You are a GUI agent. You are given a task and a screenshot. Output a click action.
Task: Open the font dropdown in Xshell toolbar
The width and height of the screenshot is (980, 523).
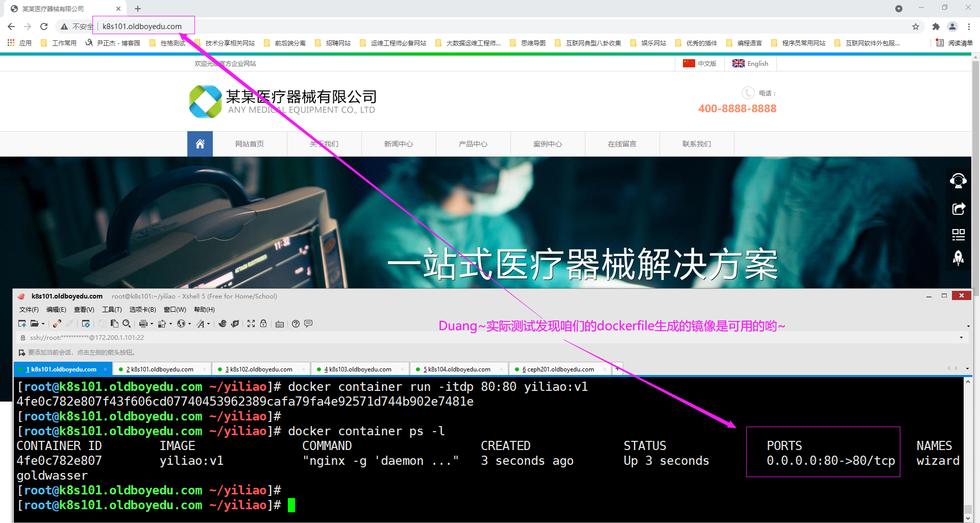(209, 323)
